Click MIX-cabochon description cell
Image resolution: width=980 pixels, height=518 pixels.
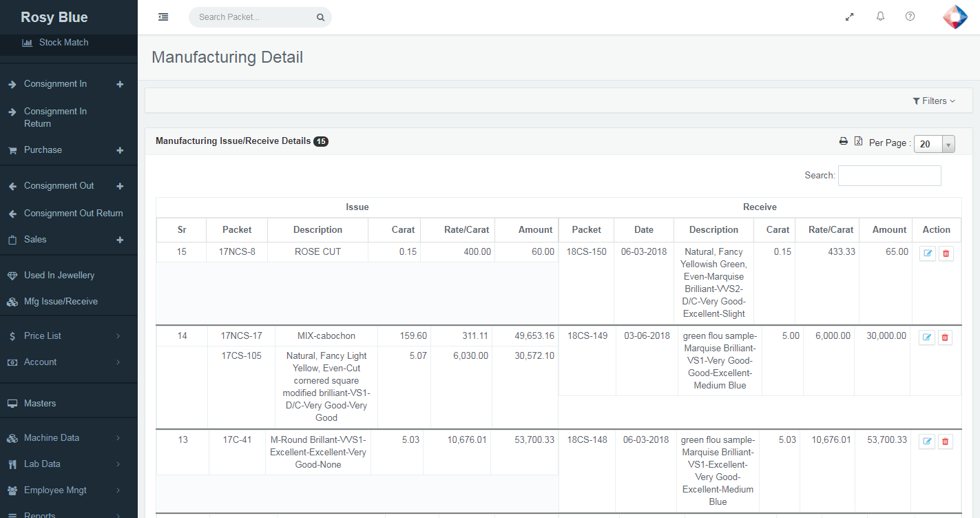326,336
